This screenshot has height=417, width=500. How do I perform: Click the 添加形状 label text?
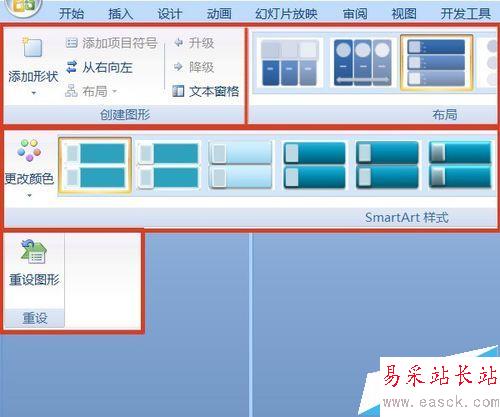(33, 77)
